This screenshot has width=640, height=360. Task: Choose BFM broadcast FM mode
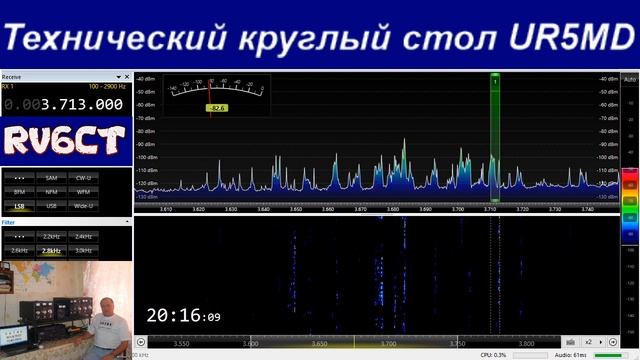(x=19, y=191)
